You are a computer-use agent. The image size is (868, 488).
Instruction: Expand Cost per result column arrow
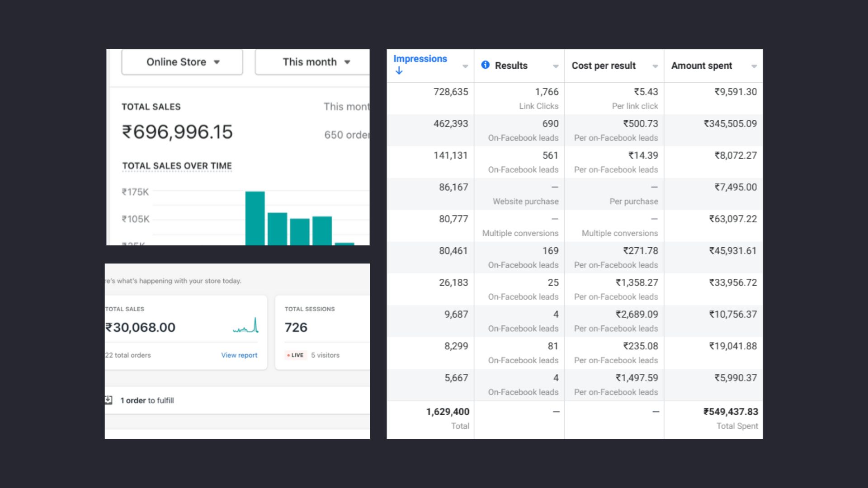[655, 66]
